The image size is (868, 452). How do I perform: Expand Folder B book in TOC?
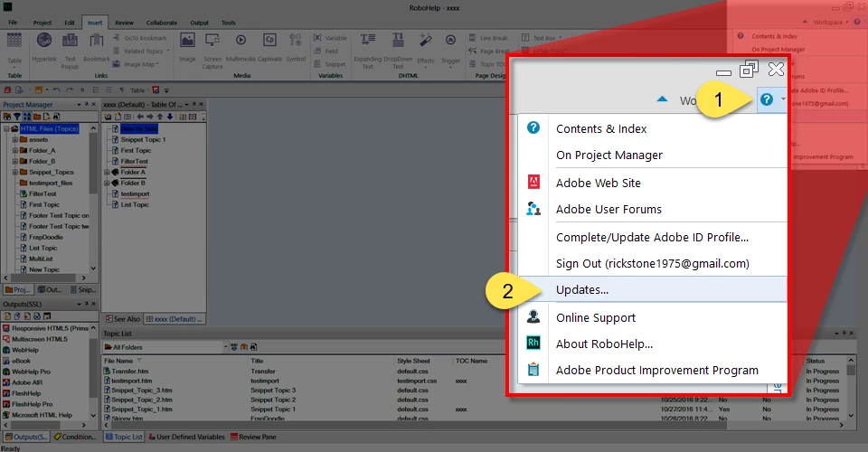pos(107,183)
